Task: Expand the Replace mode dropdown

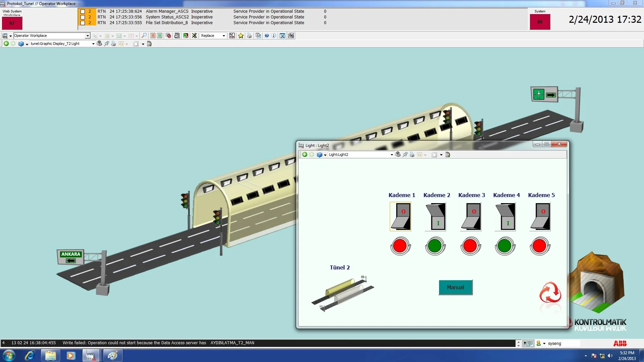Action: (x=224, y=36)
